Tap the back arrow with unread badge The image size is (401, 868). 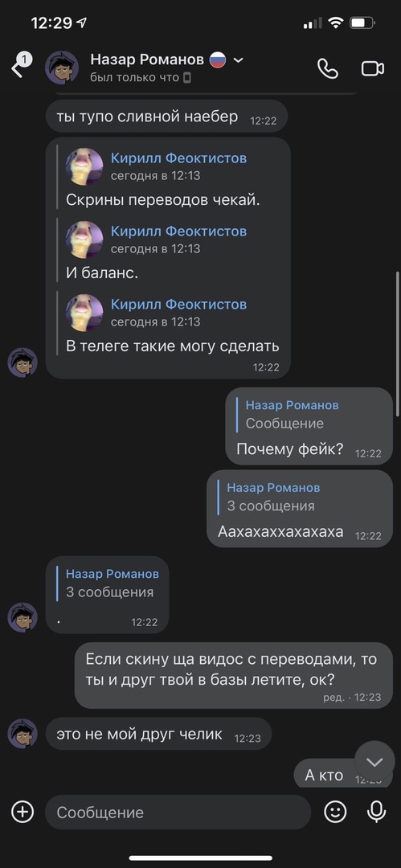[21, 67]
